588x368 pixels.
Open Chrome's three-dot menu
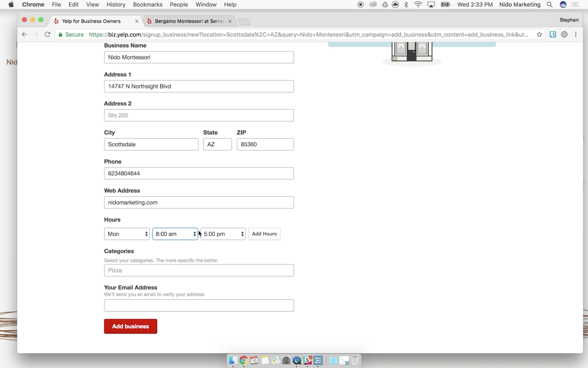[576, 35]
